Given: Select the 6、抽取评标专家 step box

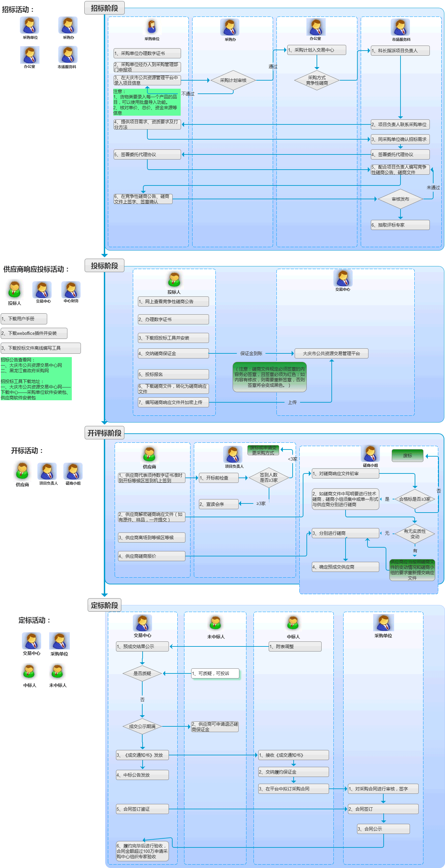Looking at the screenshot, I should 400,225.
